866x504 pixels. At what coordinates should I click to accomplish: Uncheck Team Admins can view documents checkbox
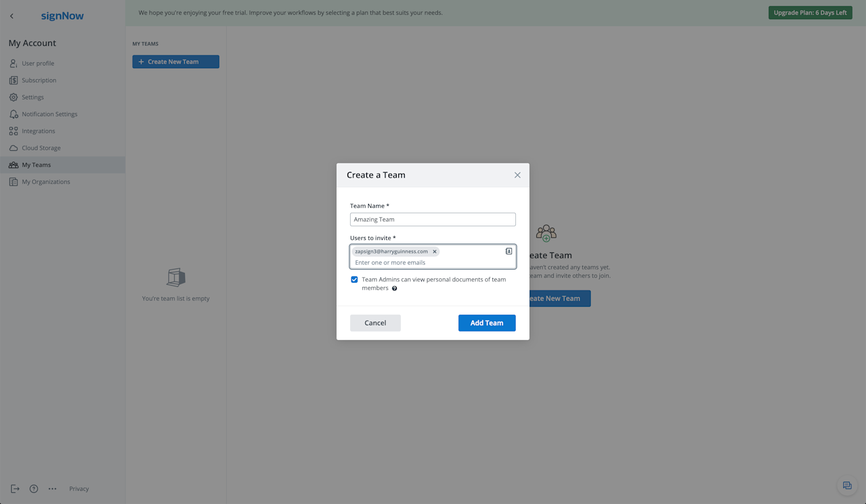click(x=354, y=280)
